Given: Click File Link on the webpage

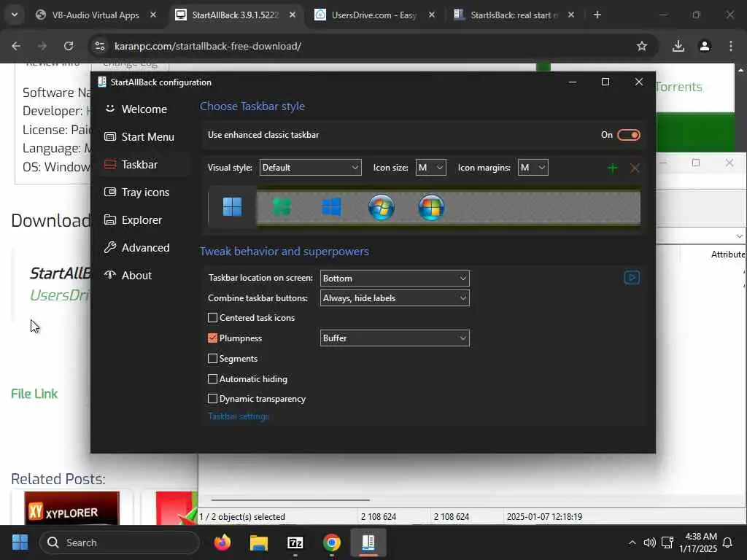Looking at the screenshot, I should [x=34, y=394].
